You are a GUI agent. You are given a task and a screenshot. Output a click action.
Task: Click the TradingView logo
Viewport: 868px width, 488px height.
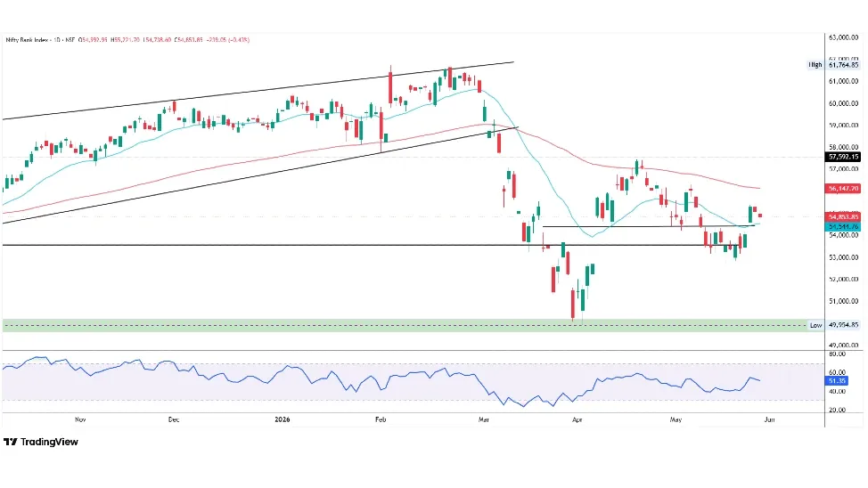(41, 442)
